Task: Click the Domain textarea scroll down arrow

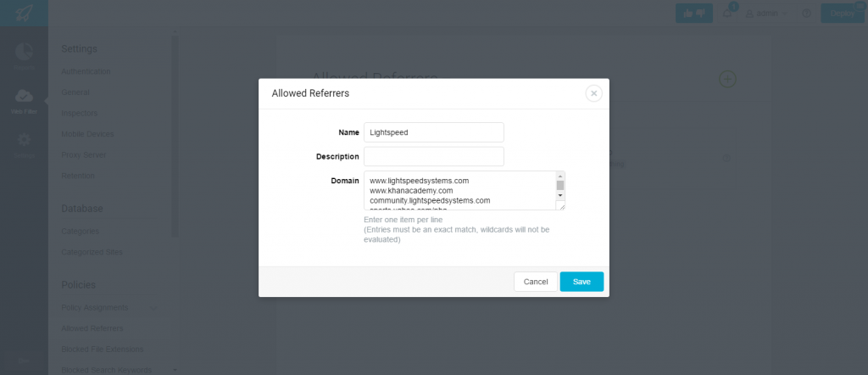Action: (x=560, y=195)
